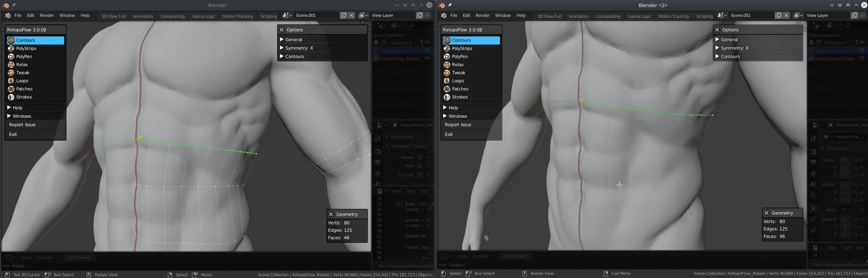Close the Options panel in Blender <2>

point(717,30)
